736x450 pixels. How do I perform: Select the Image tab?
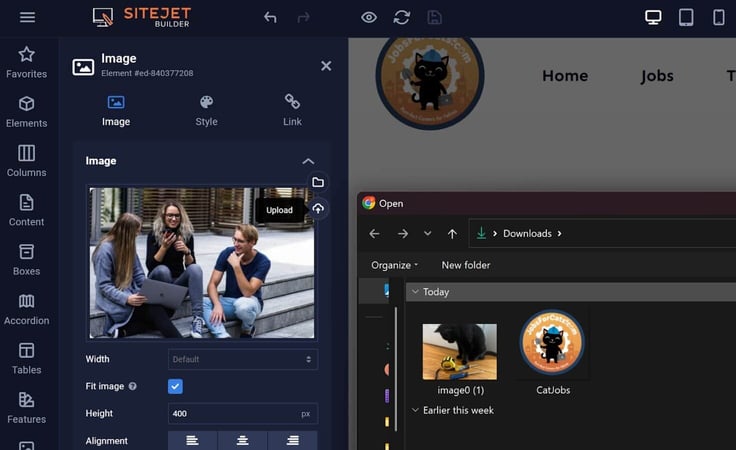(x=116, y=111)
